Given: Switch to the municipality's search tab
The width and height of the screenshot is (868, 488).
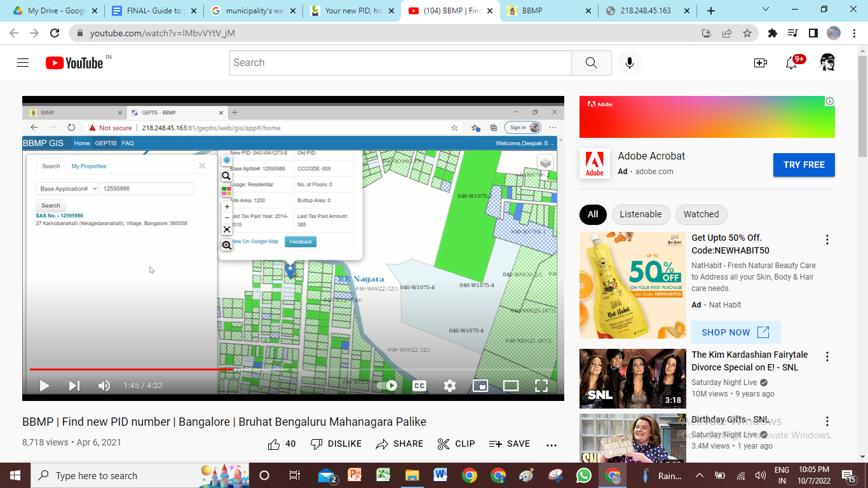Looking at the screenshot, I should point(253,11).
